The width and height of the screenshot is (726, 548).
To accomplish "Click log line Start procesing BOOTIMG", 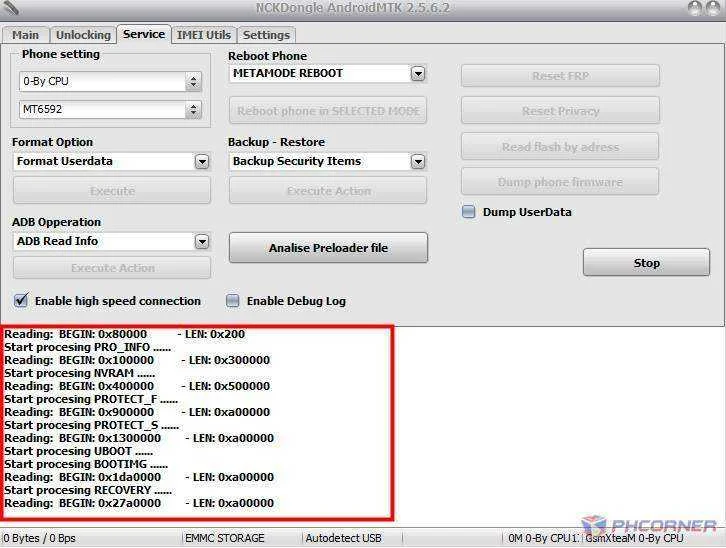I will 86,464.
